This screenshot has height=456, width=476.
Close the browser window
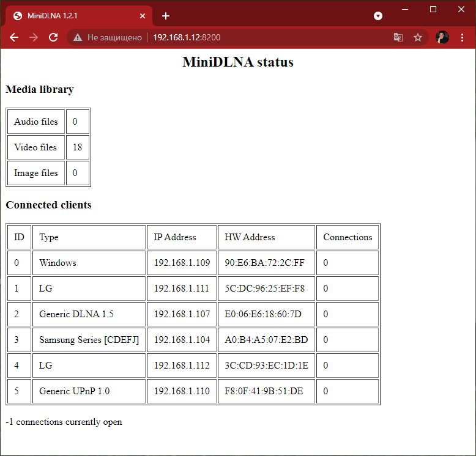point(461,9)
